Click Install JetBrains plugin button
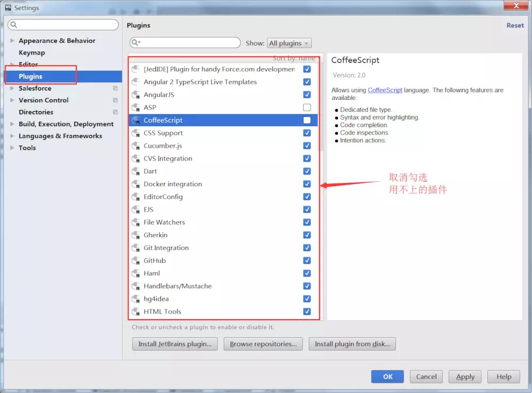Screen dimensions: 532x393 (174, 344)
